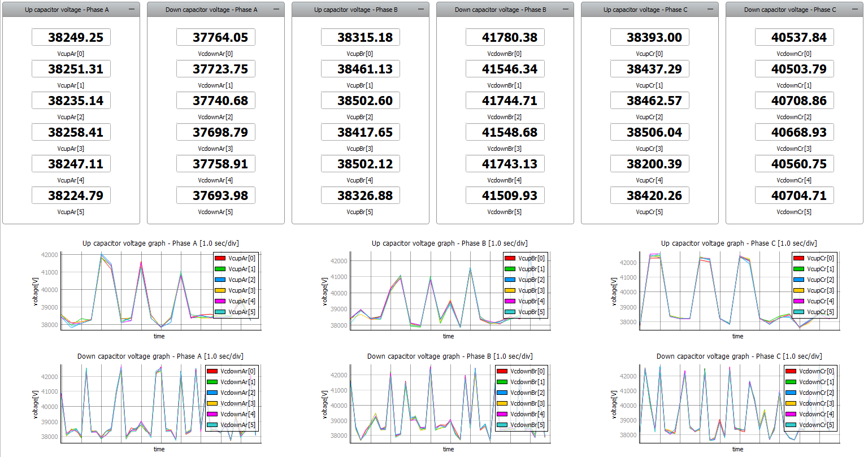Viewport: 868px width, 457px height.
Task: Click the Down capacitor voltage Phase C panel title
Action: [x=789, y=10]
